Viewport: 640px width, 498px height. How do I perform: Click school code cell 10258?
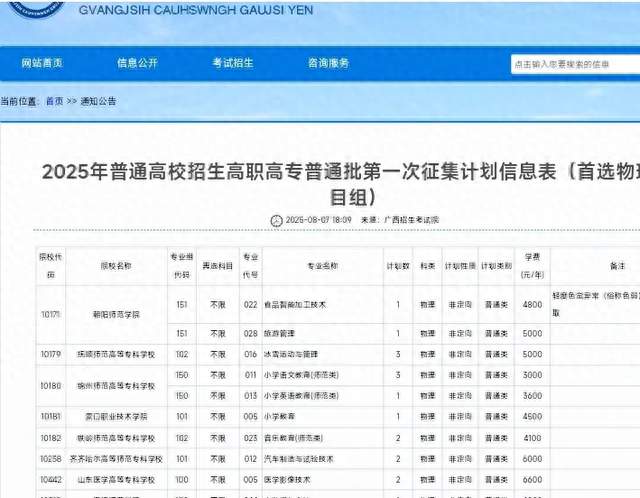click(x=51, y=459)
